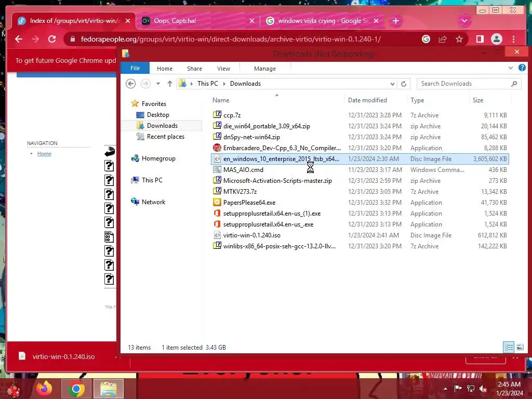
Task: Open the Manage ribbon tab
Action: click(264, 69)
